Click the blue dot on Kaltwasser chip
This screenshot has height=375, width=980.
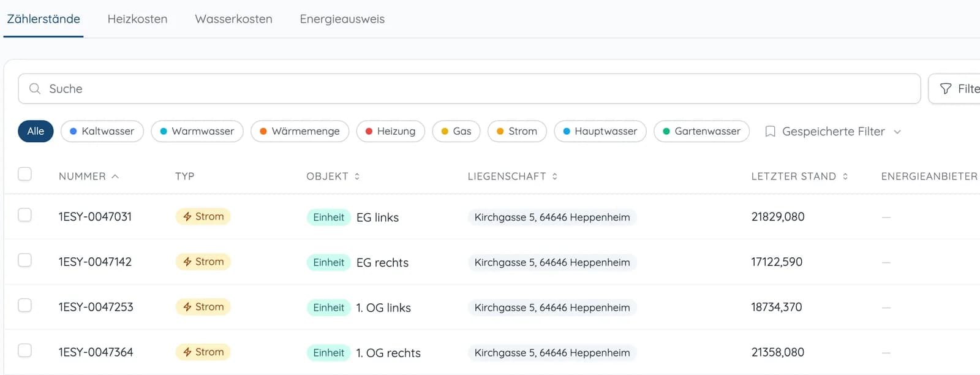coord(73,131)
